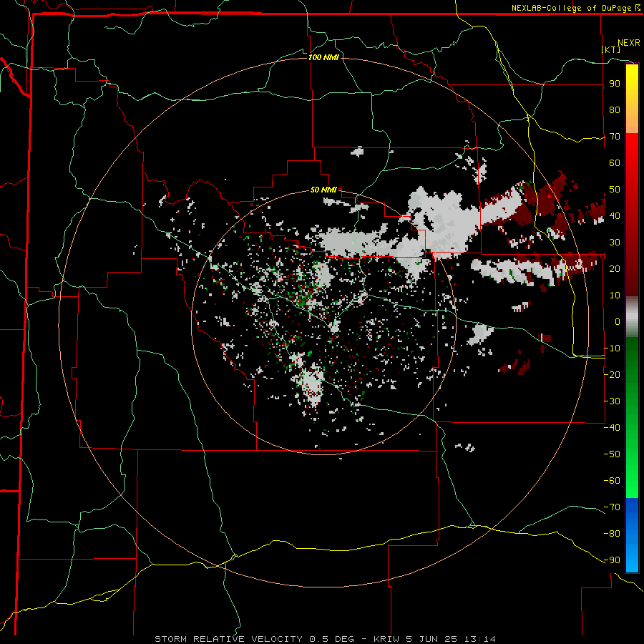Click the -20 value on velocity scale
Image resolution: width=644 pixels, height=644 pixels.
pyautogui.click(x=612, y=374)
